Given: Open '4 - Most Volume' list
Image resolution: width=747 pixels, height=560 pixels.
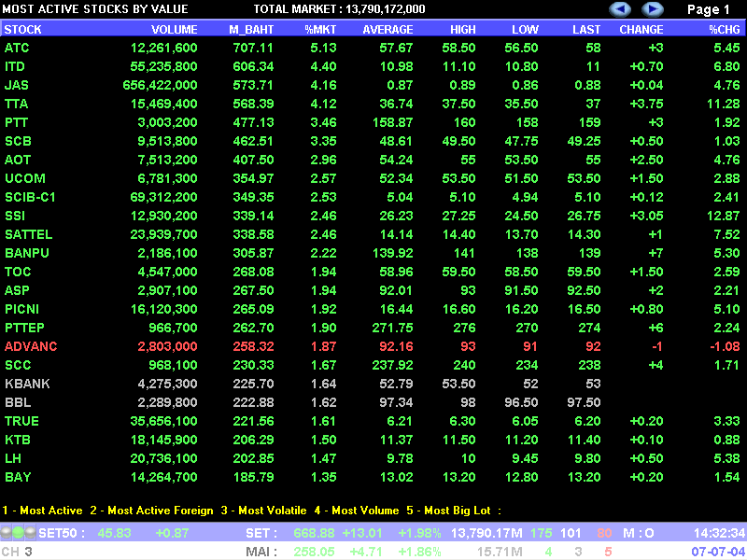Looking at the screenshot, I should [357, 511].
